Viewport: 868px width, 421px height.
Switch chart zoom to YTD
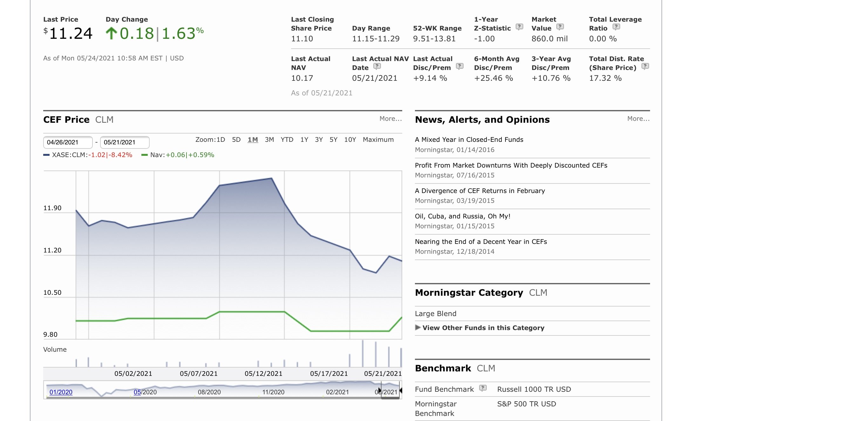287,140
